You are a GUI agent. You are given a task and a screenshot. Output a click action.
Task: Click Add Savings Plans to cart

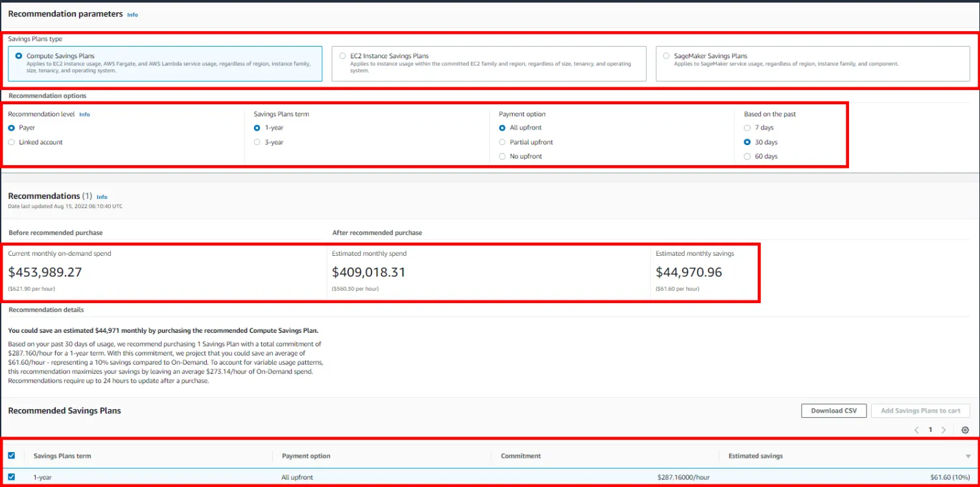click(920, 410)
